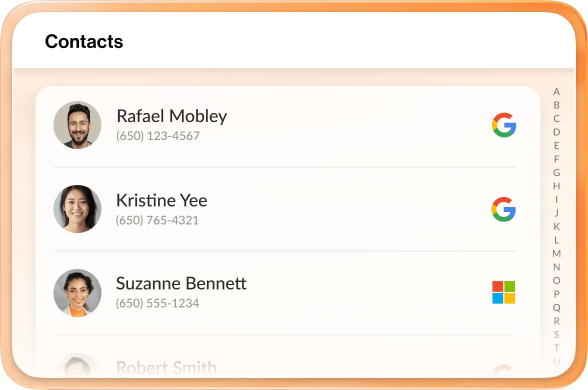Image resolution: width=588 pixels, height=390 pixels.
Task: Click Rafael Mobley's phone number
Action: coord(157,135)
